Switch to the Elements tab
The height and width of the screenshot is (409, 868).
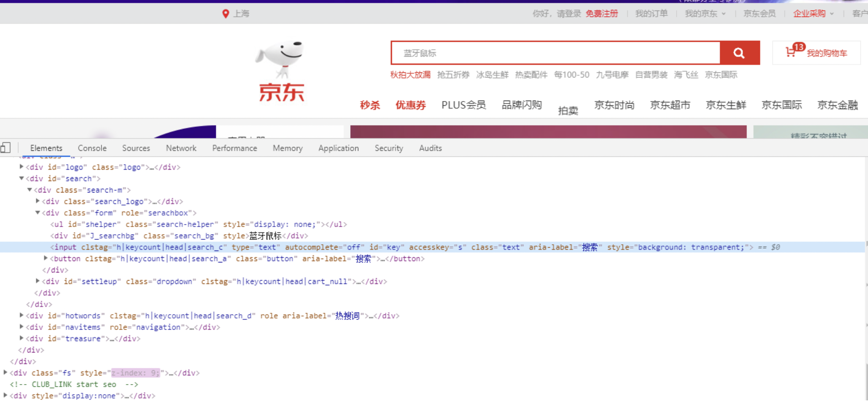click(46, 148)
